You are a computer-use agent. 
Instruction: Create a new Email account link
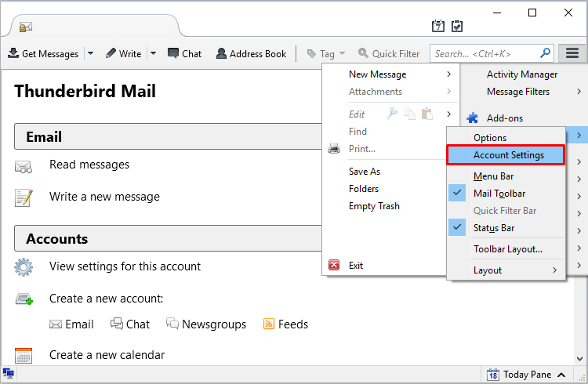(x=71, y=324)
